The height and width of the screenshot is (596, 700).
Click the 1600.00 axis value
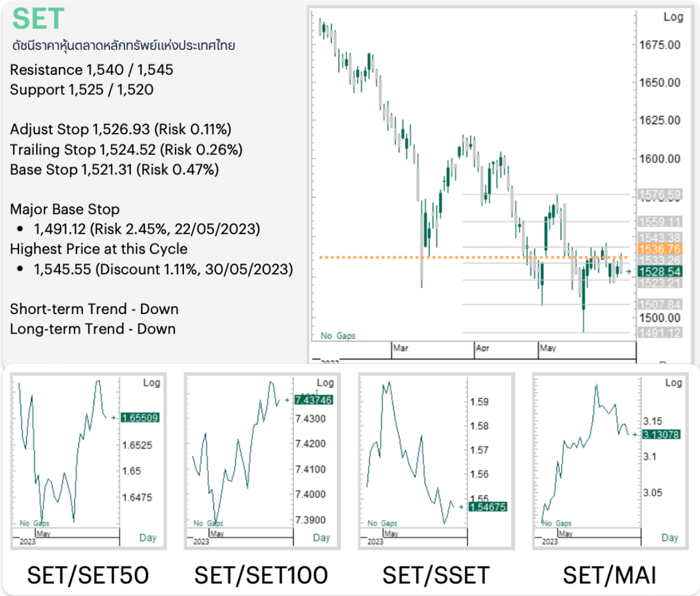pos(660,158)
